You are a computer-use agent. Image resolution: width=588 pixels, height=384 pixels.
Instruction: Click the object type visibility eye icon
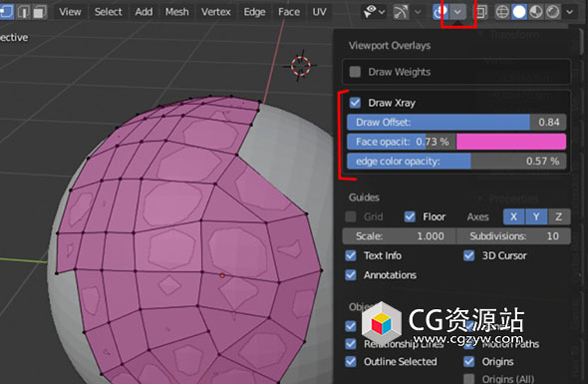tap(369, 12)
